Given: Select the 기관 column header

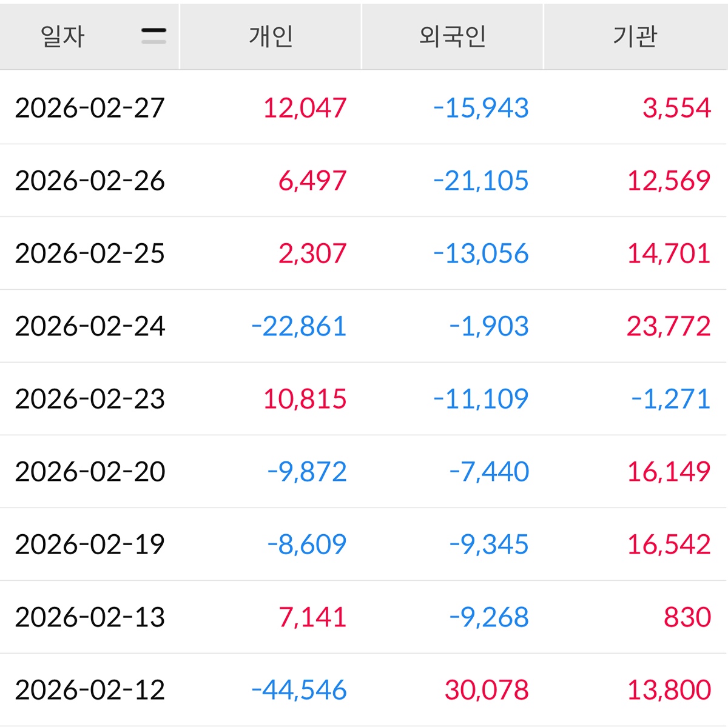Looking at the screenshot, I should coord(635,36).
